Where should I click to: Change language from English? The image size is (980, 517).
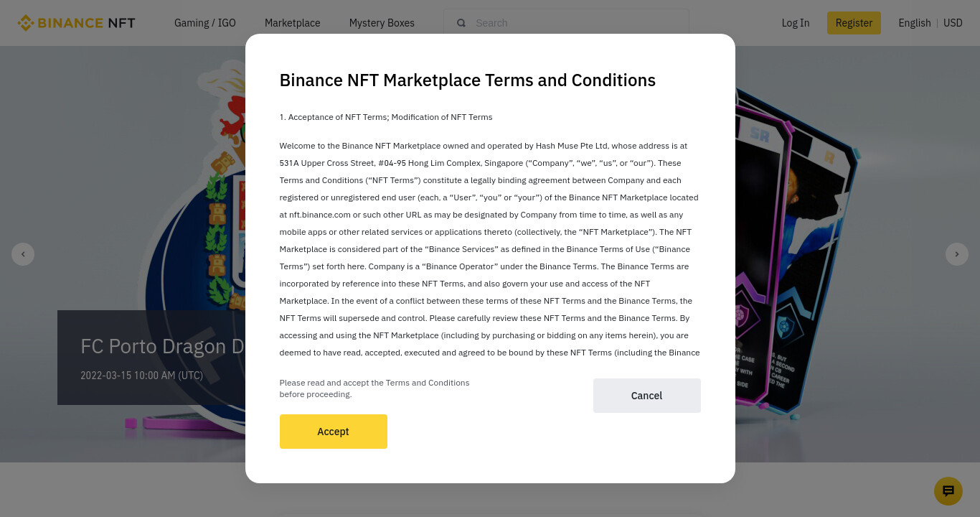[x=915, y=23]
